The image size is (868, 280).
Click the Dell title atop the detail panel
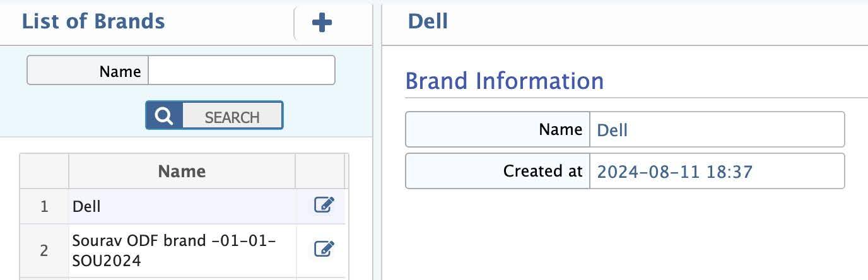(x=428, y=21)
